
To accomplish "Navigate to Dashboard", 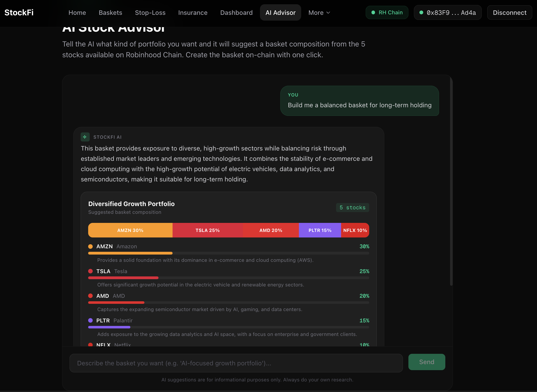I will click(236, 13).
